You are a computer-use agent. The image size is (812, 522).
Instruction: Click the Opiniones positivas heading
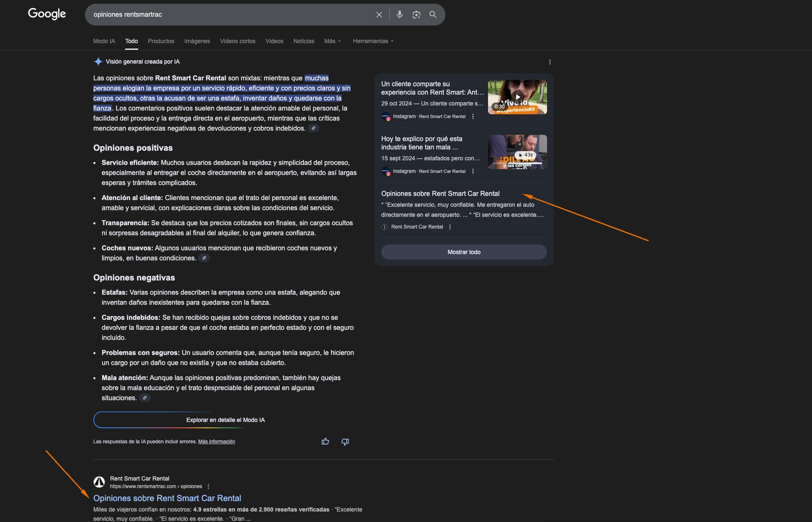[x=133, y=148]
